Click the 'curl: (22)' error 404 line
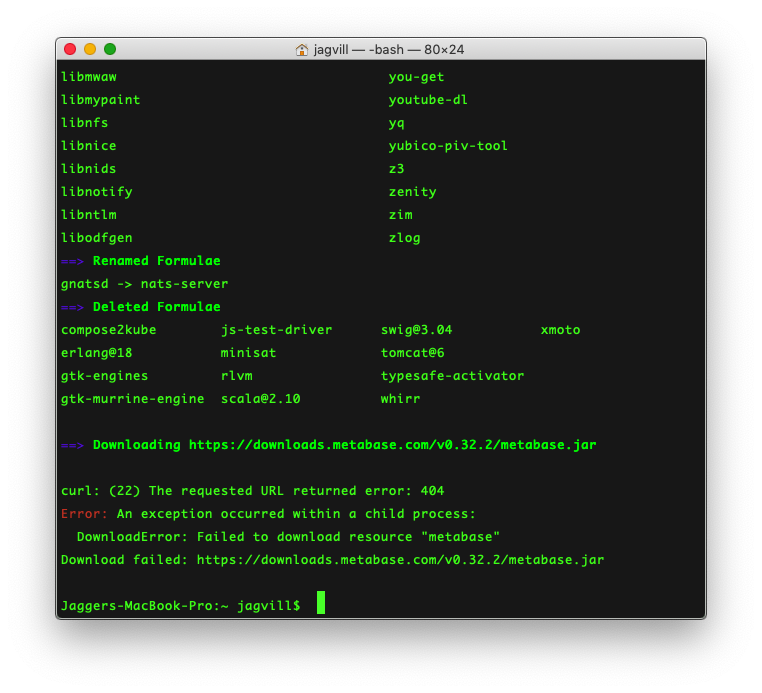The image size is (762, 693). (x=253, y=491)
